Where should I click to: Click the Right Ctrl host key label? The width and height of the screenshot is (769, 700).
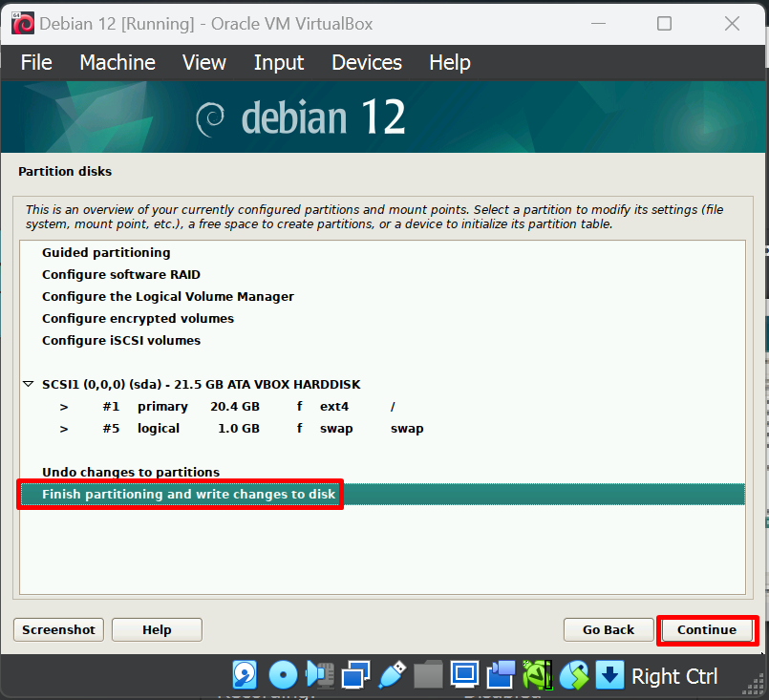point(674,676)
